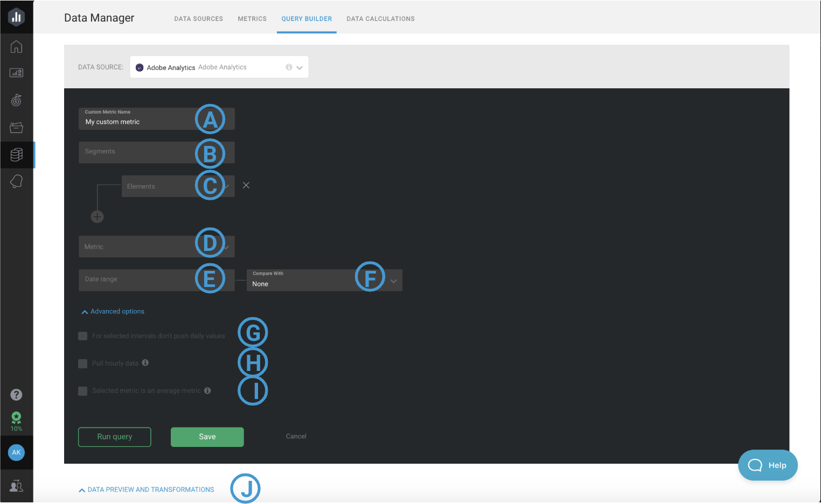The image size is (821, 504).
Task: Open the Adobe Analytics data source dropdown
Action: 219,67
